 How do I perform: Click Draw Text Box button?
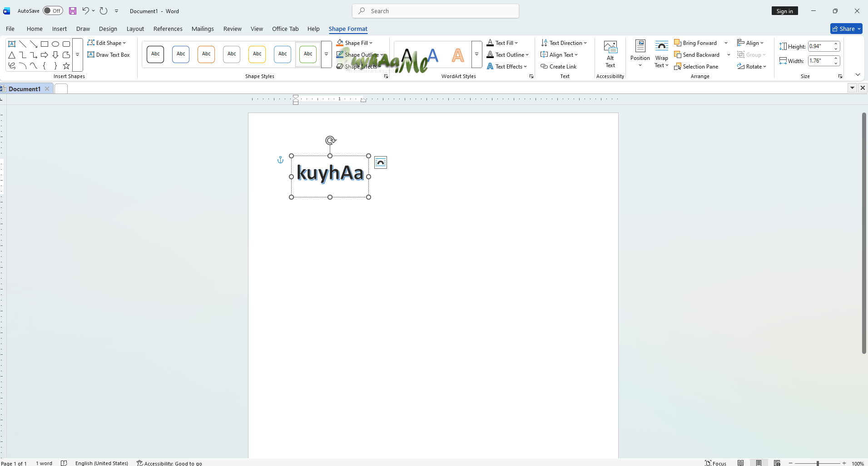[x=109, y=54]
